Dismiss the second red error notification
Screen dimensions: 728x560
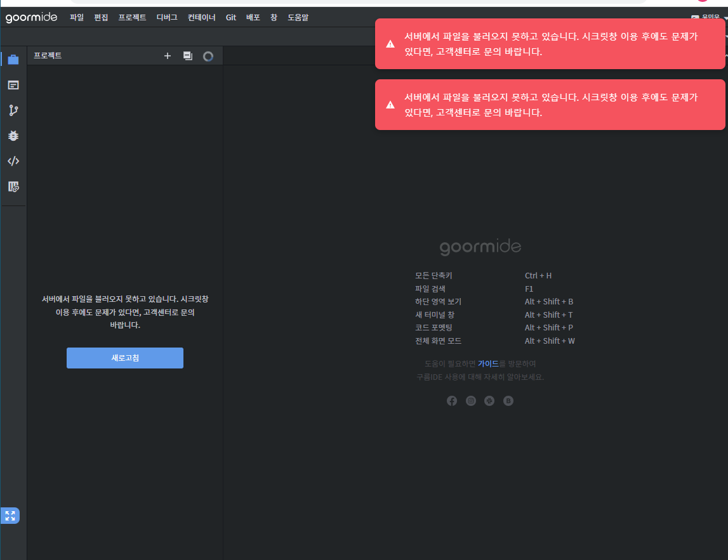point(550,105)
